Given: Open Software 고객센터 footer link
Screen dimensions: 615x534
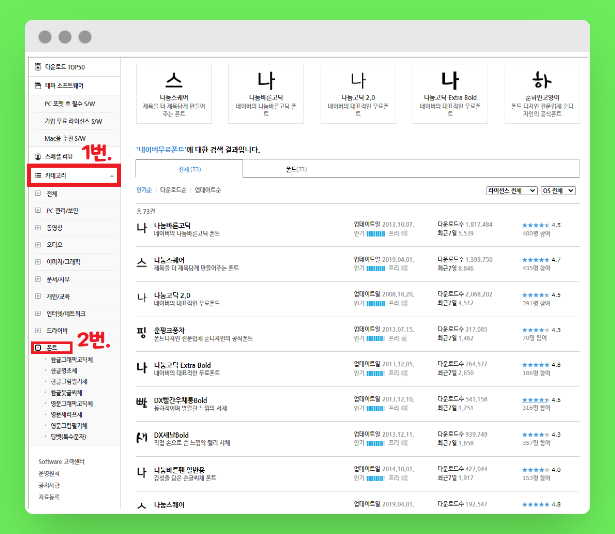Looking at the screenshot, I should coord(62,462).
